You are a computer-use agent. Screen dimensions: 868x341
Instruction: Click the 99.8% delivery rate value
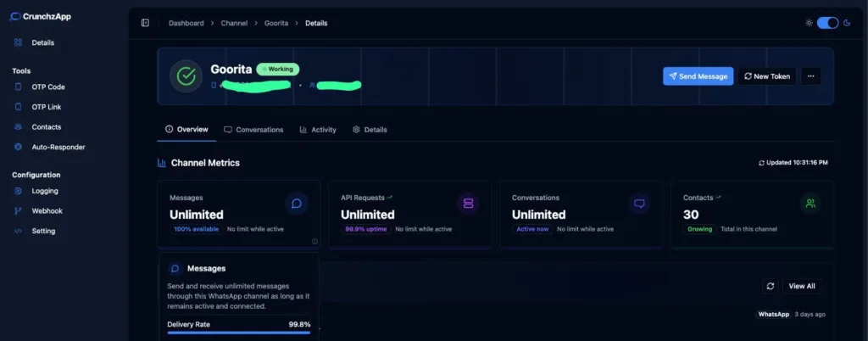coord(299,324)
